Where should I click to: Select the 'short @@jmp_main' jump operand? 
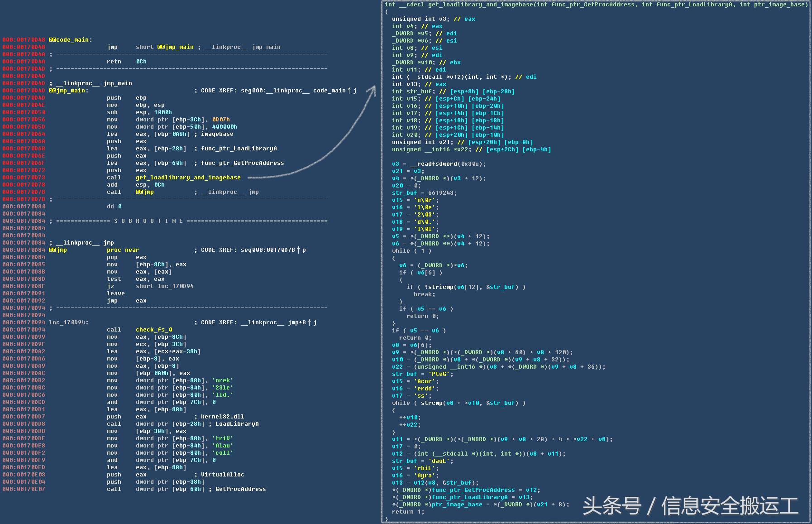pos(165,47)
